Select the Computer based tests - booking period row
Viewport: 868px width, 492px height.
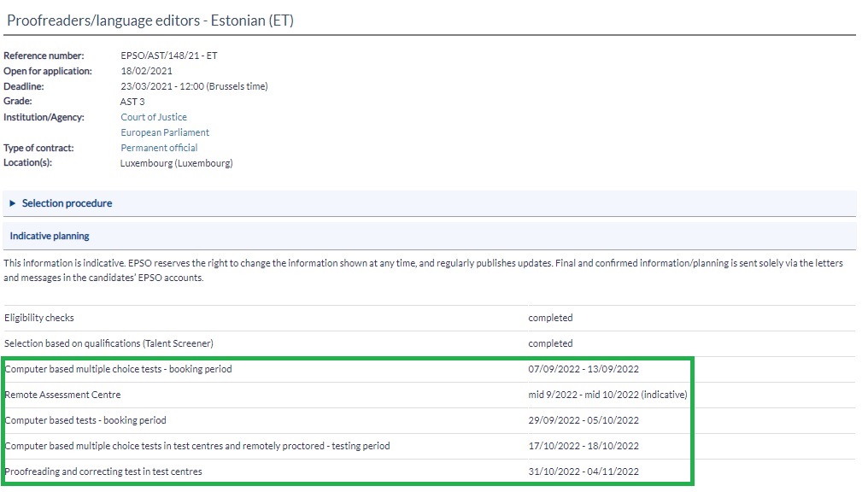[85, 420]
